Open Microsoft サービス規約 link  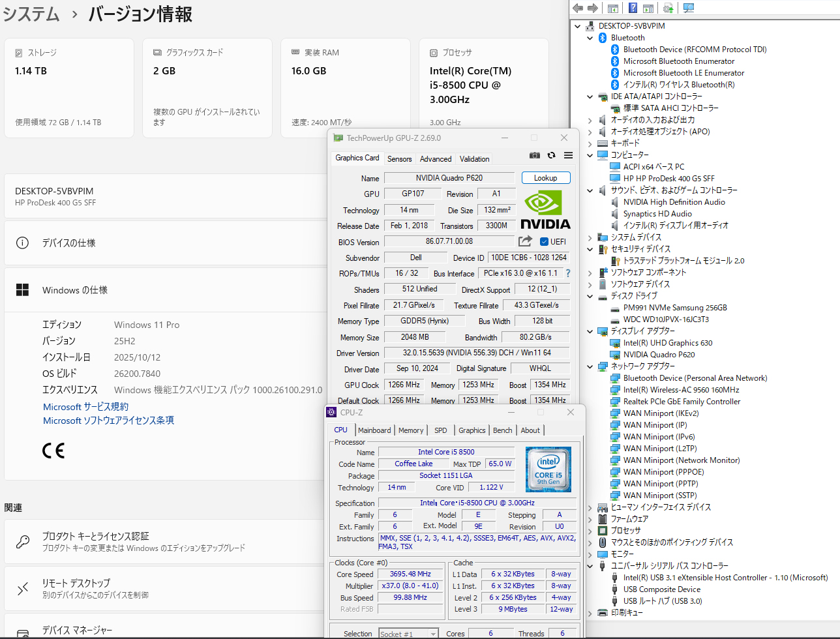click(x=85, y=407)
